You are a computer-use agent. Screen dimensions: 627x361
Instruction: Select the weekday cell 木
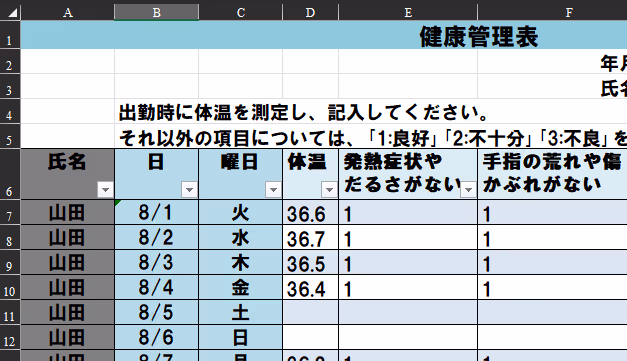pos(241,262)
